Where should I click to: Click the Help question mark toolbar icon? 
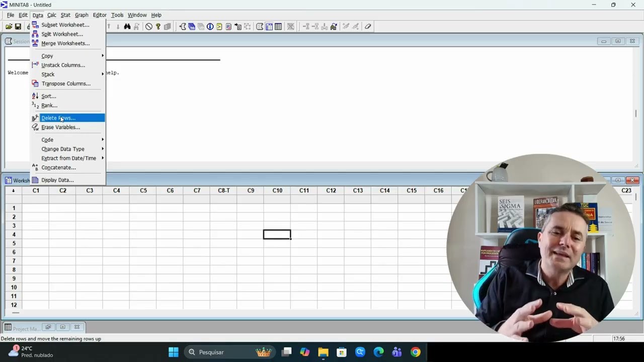tap(158, 27)
